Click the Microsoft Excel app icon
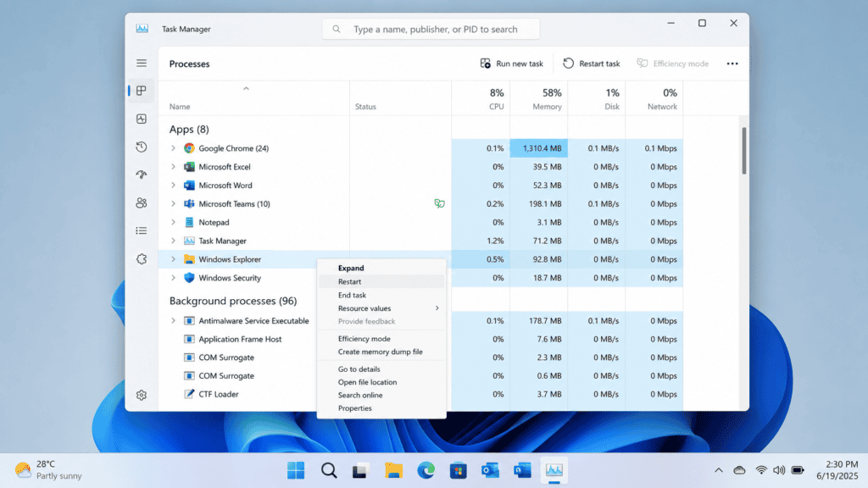This screenshot has width=868, height=488. (189, 167)
